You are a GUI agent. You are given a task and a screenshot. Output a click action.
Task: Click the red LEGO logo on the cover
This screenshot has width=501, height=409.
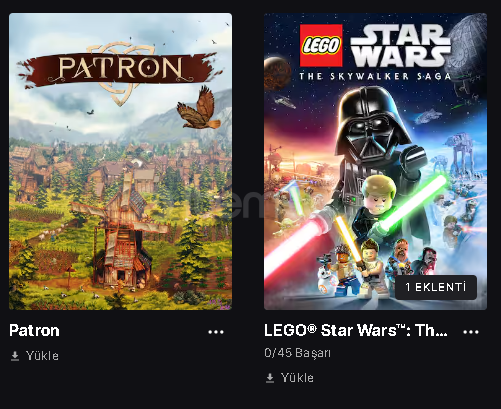click(321, 45)
